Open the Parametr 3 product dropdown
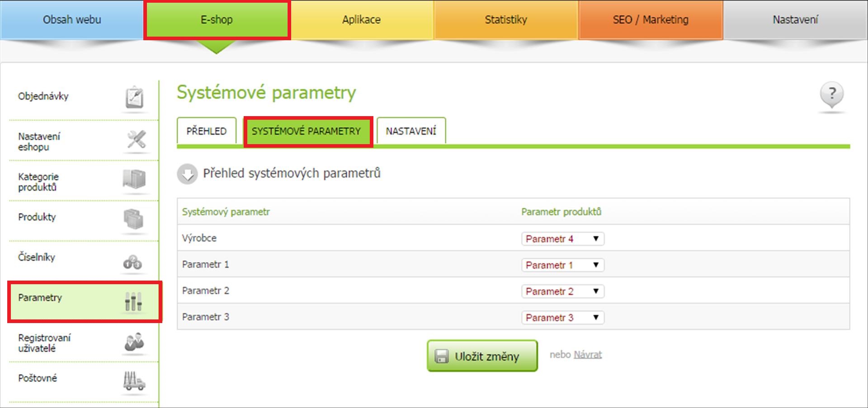This screenshot has height=408, width=868. (x=562, y=317)
